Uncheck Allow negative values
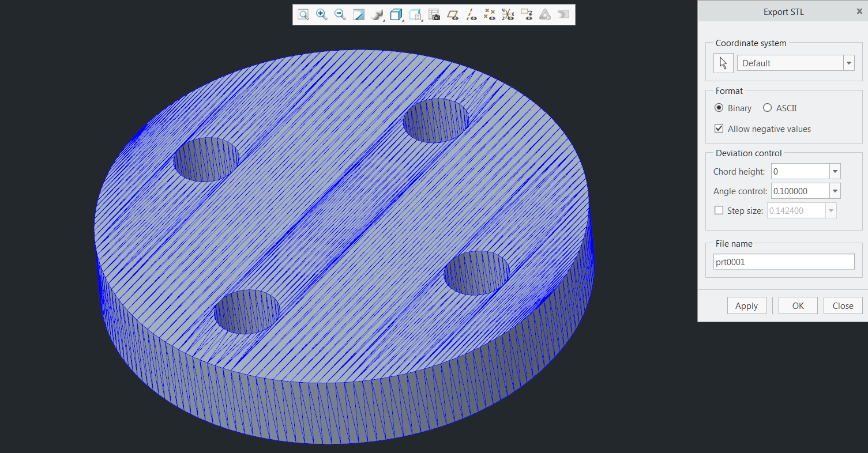Viewport: 868px width, 453px height. [x=719, y=128]
